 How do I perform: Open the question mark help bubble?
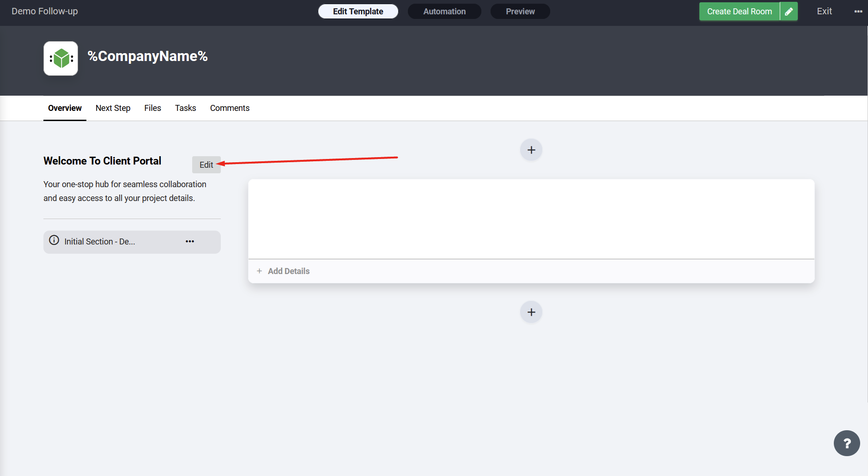(846, 443)
